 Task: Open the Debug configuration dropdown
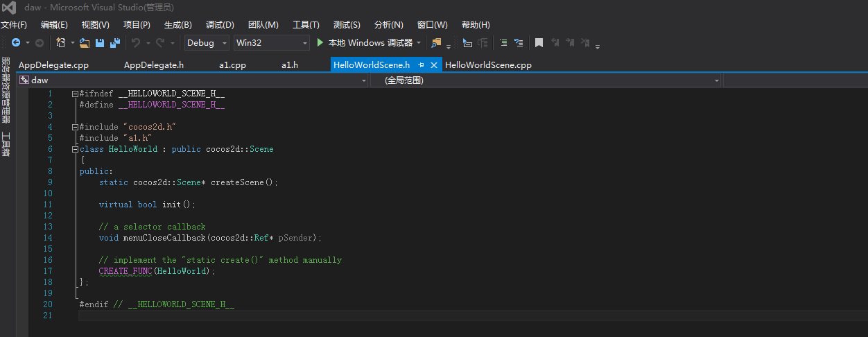[207, 43]
